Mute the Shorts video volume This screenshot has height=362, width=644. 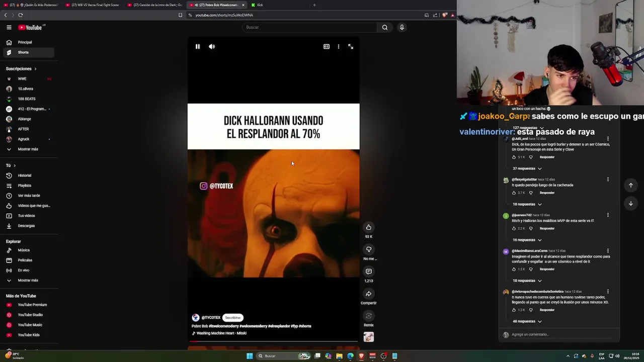[x=212, y=46]
